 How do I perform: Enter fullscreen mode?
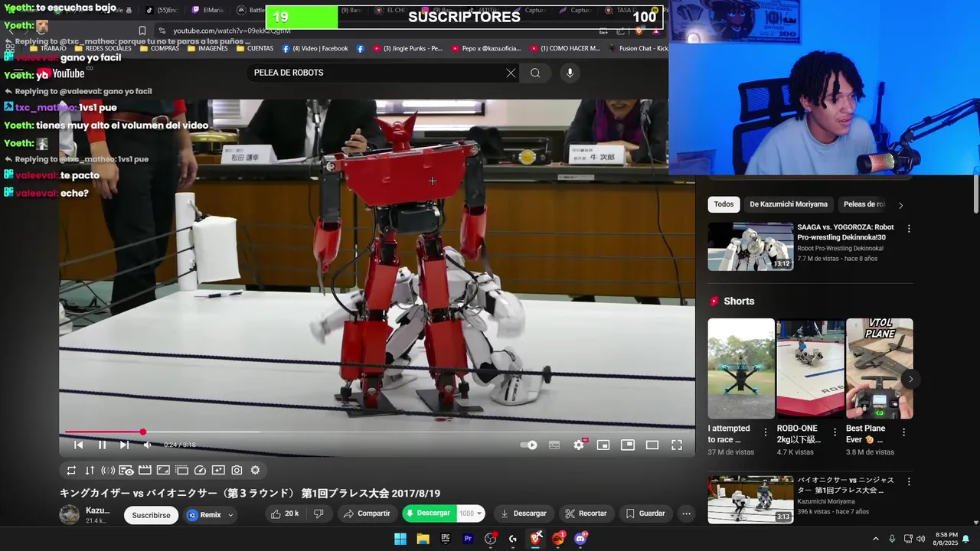click(677, 445)
